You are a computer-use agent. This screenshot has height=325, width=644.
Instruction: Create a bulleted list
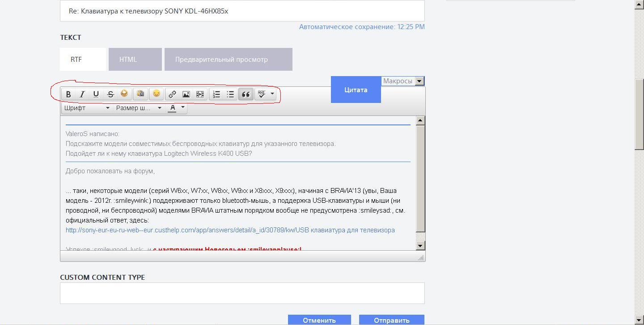[230, 94]
